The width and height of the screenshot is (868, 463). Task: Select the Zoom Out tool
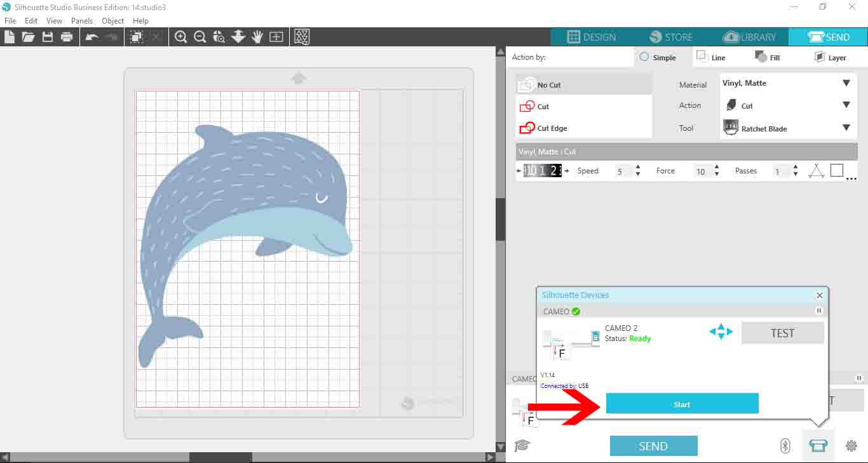point(200,37)
